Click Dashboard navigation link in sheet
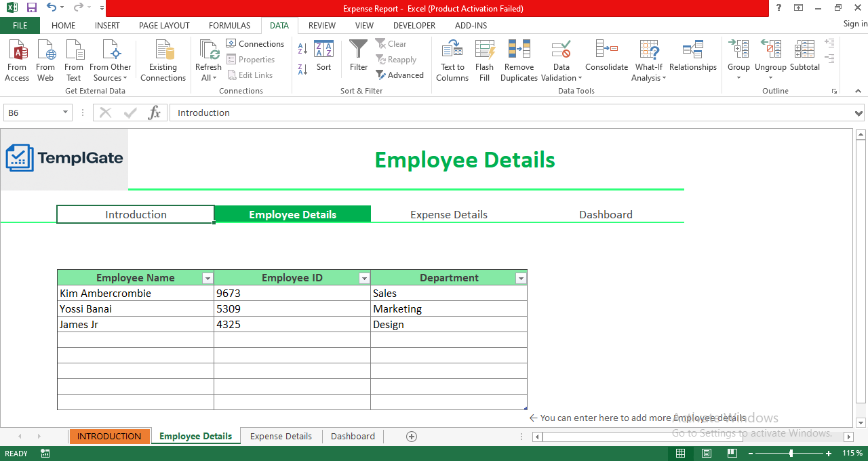The width and height of the screenshot is (868, 461). 606,214
